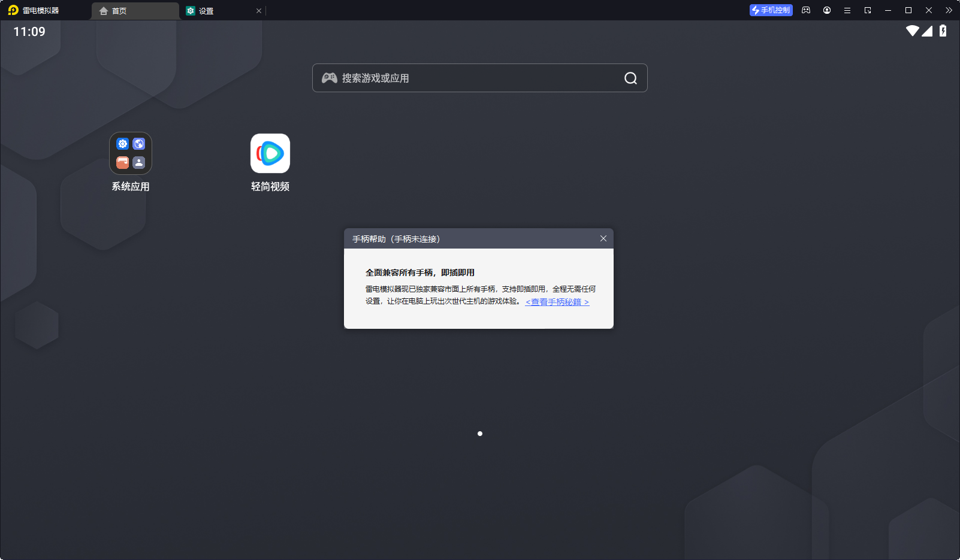Maximize the 雷电模拟器 window
This screenshot has height=560, width=960.
[x=908, y=10]
